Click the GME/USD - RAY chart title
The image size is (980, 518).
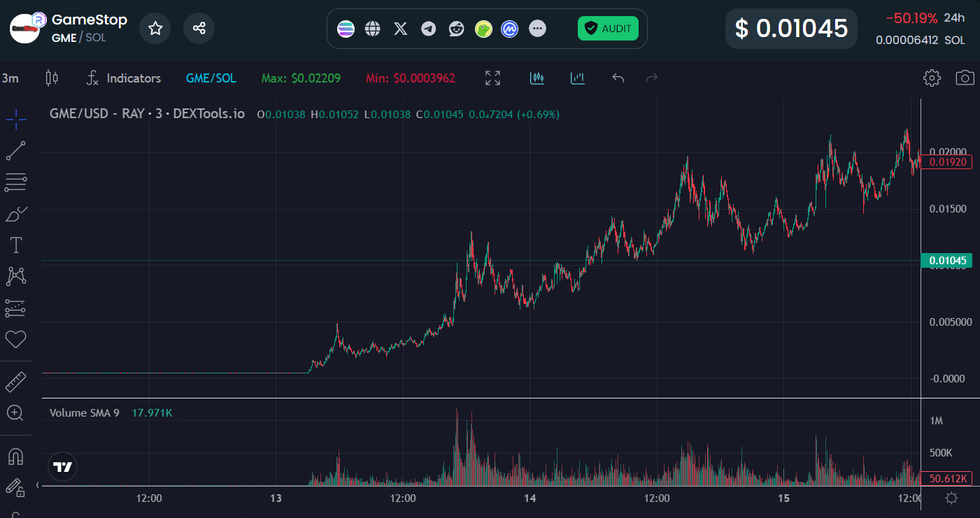(x=147, y=113)
